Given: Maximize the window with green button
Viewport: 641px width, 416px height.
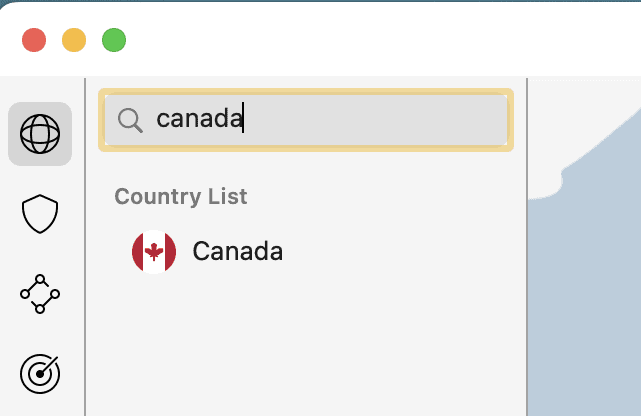Looking at the screenshot, I should click(x=114, y=40).
